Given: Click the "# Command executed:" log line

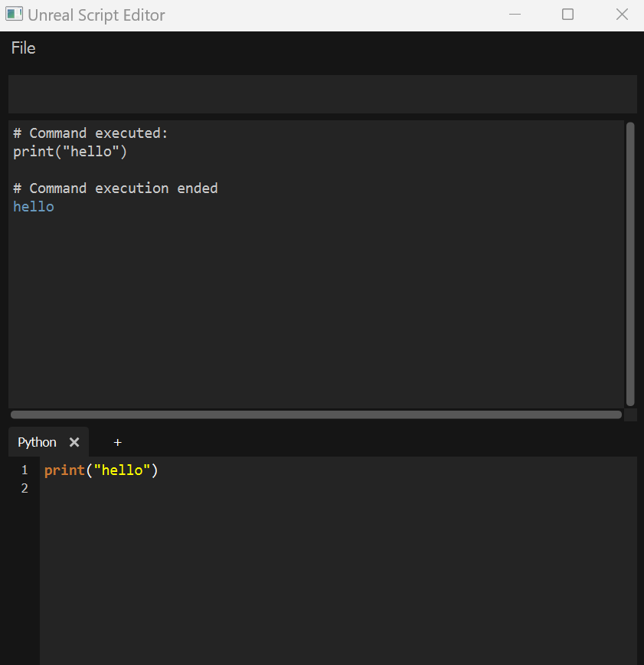Looking at the screenshot, I should click(x=90, y=133).
